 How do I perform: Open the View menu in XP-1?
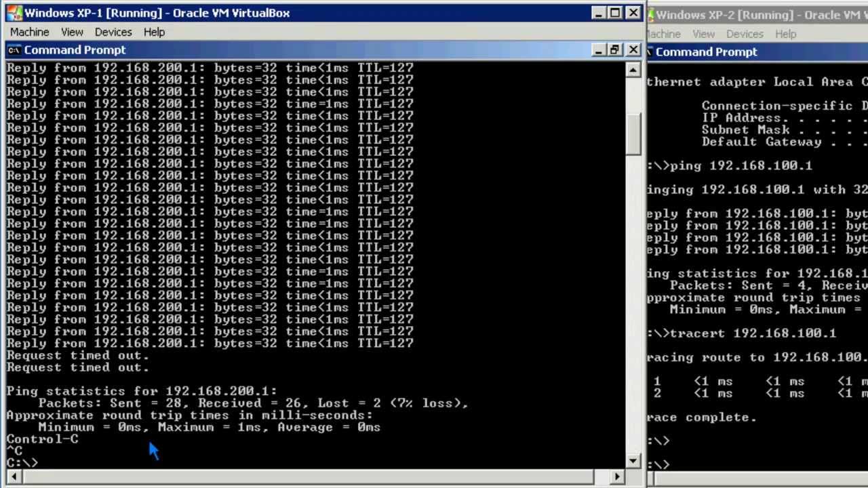point(72,32)
